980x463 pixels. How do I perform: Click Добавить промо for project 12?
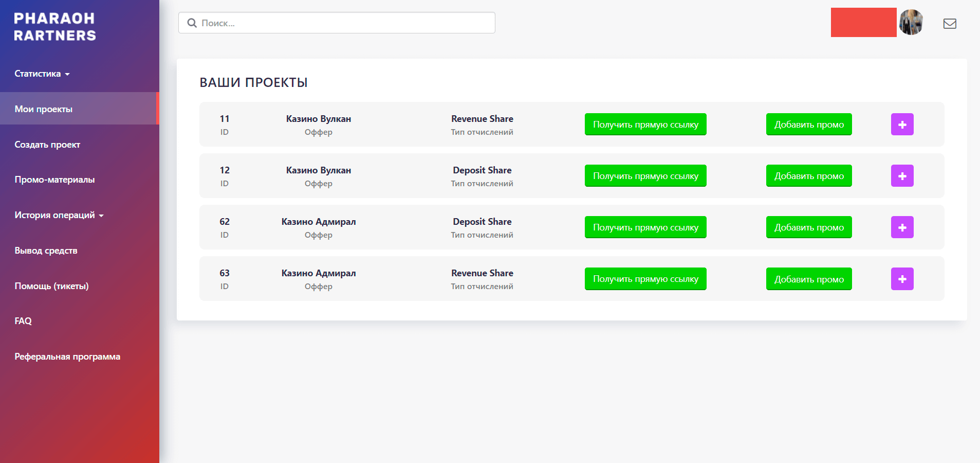pos(809,176)
